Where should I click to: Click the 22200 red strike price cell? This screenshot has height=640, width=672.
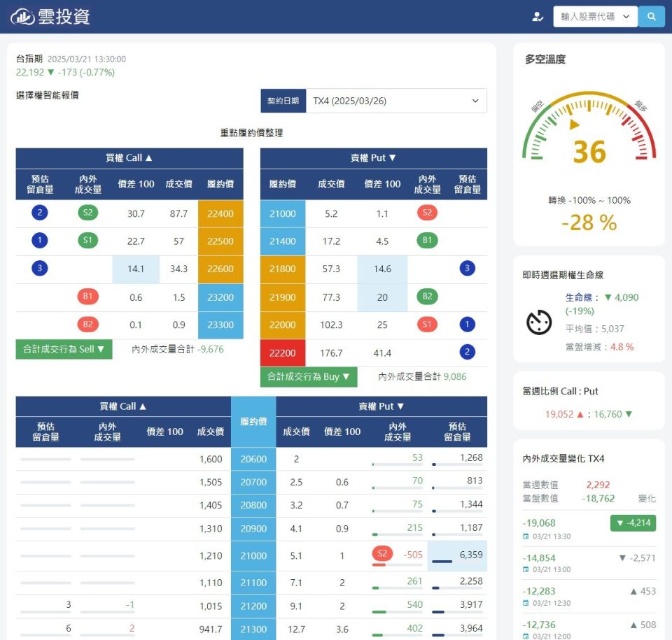point(283,353)
